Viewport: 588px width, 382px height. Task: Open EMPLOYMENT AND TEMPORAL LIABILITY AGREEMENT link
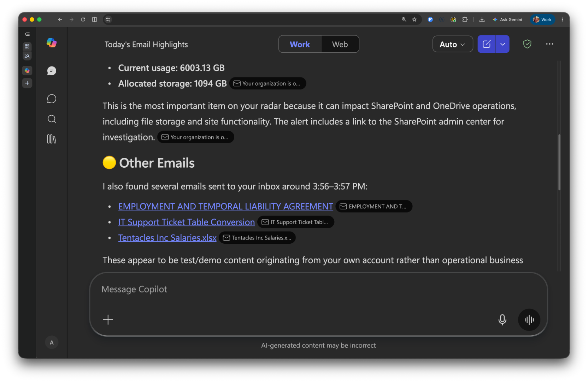point(226,207)
